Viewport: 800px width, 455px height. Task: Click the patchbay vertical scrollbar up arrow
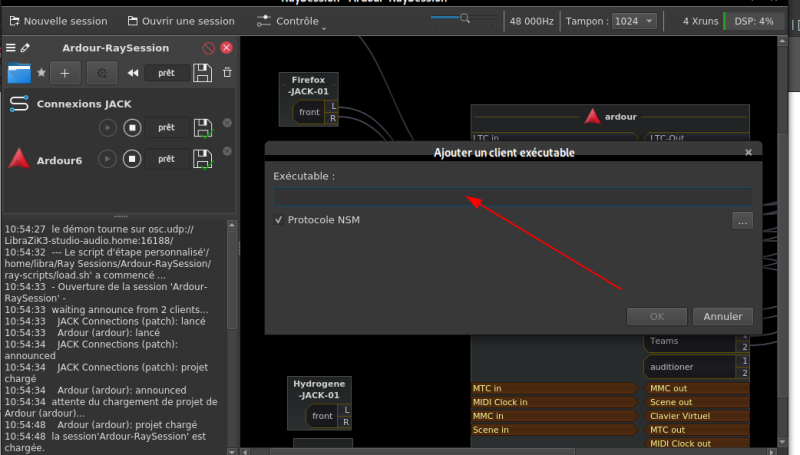click(x=783, y=41)
